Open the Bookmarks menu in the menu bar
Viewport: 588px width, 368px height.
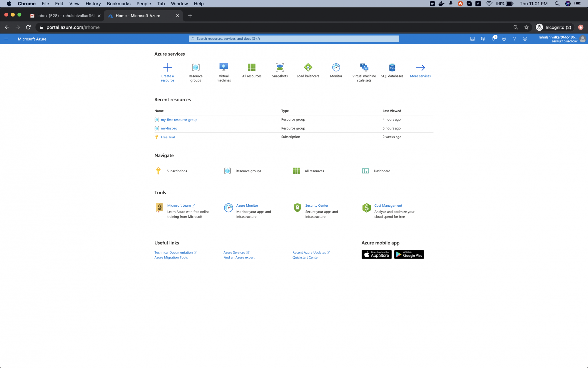click(118, 4)
